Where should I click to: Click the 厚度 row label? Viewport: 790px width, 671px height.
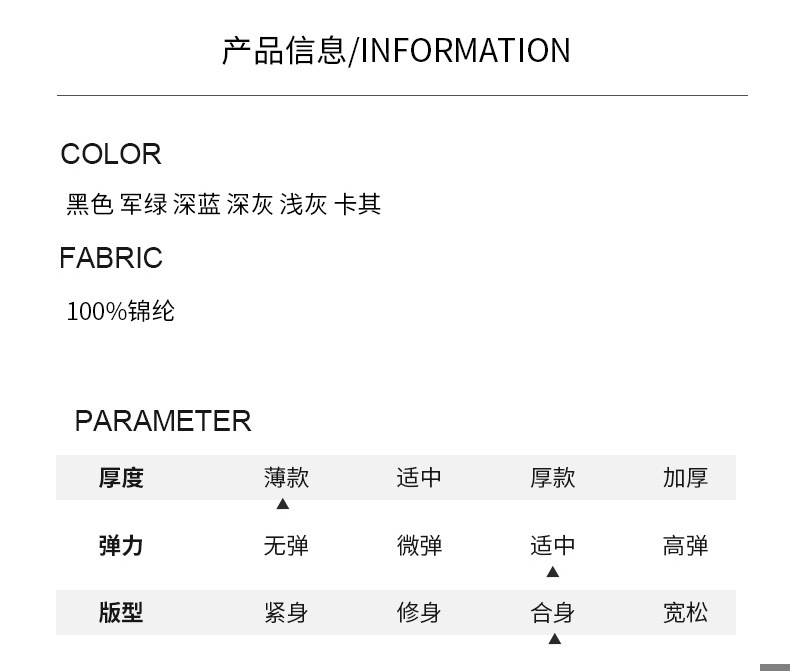(x=121, y=478)
